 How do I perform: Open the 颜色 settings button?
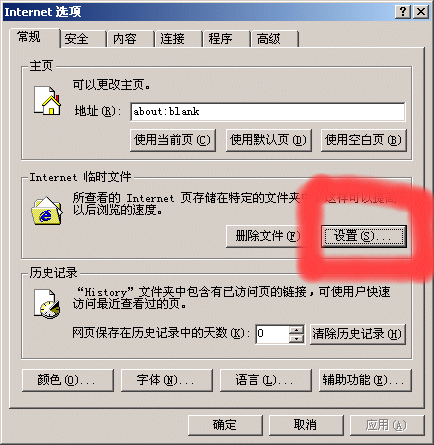[x=68, y=380]
